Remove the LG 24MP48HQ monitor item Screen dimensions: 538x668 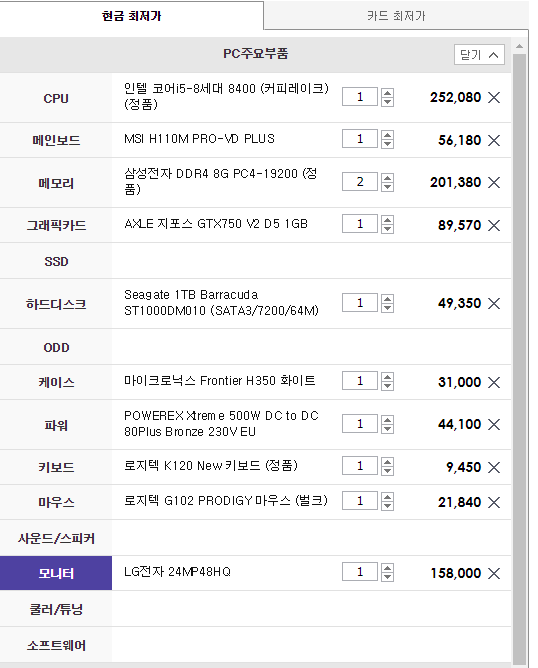(x=494, y=573)
